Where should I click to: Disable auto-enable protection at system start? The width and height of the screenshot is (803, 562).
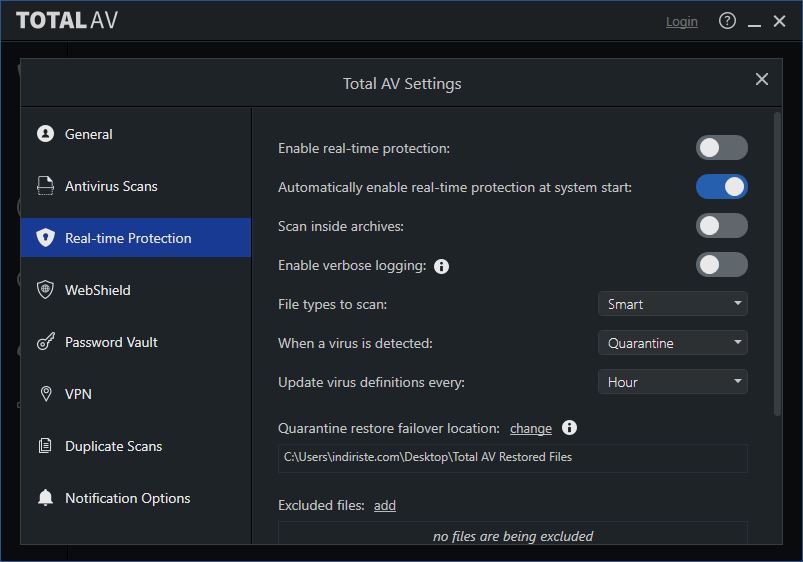pyautogui.click(x=722, y=187)
